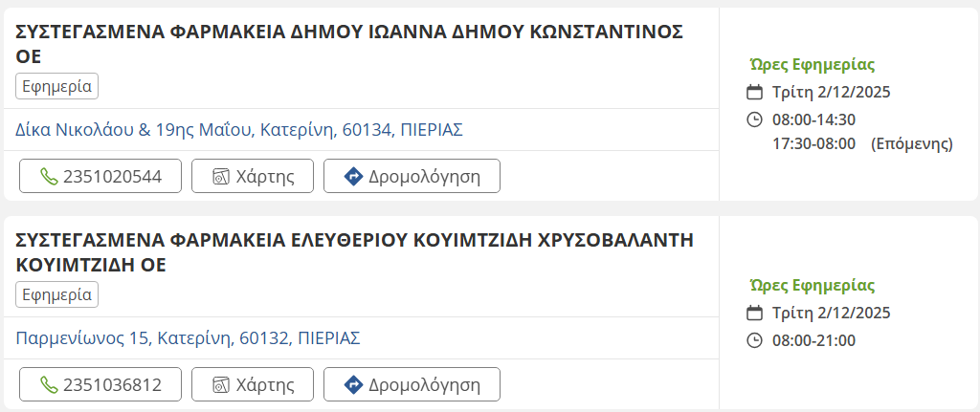Click calendar icon in second pharmacy's duty hours
The height and width of the screenshot is (412, 980).
click(754, 313)
